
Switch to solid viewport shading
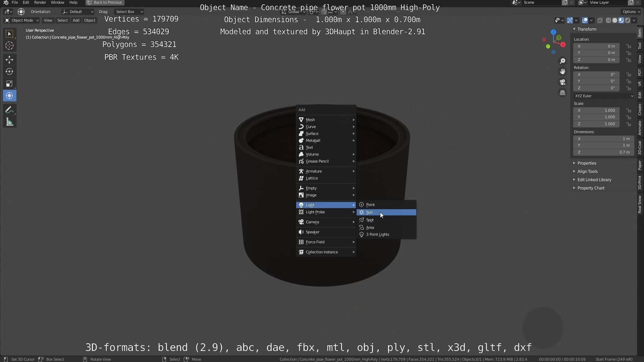(x=615, y=20)
